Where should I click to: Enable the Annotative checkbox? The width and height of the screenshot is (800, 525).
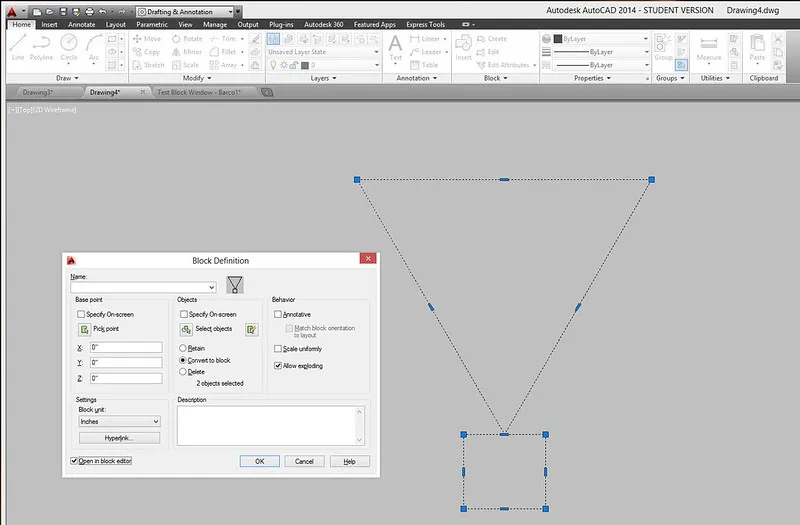[278, 314]
